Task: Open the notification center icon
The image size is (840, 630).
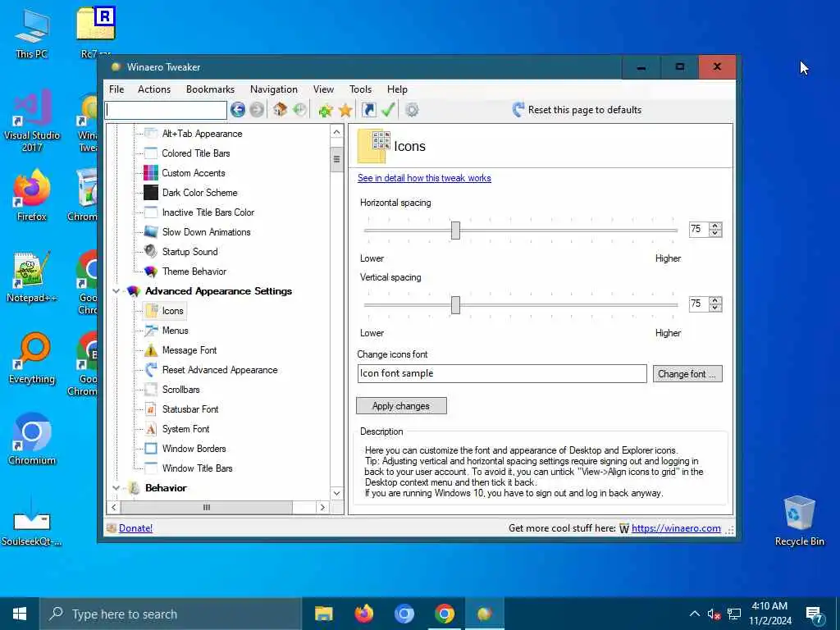Action: (x=814, y=614)
